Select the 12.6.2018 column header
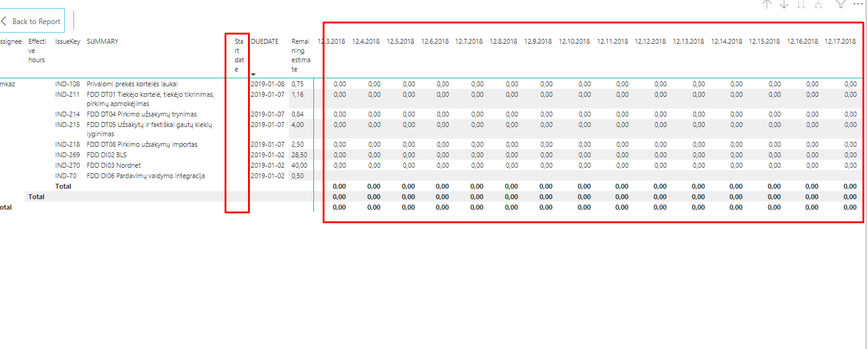Image resolution: width=868 pixels, height=349 pixels. (436, 41)
